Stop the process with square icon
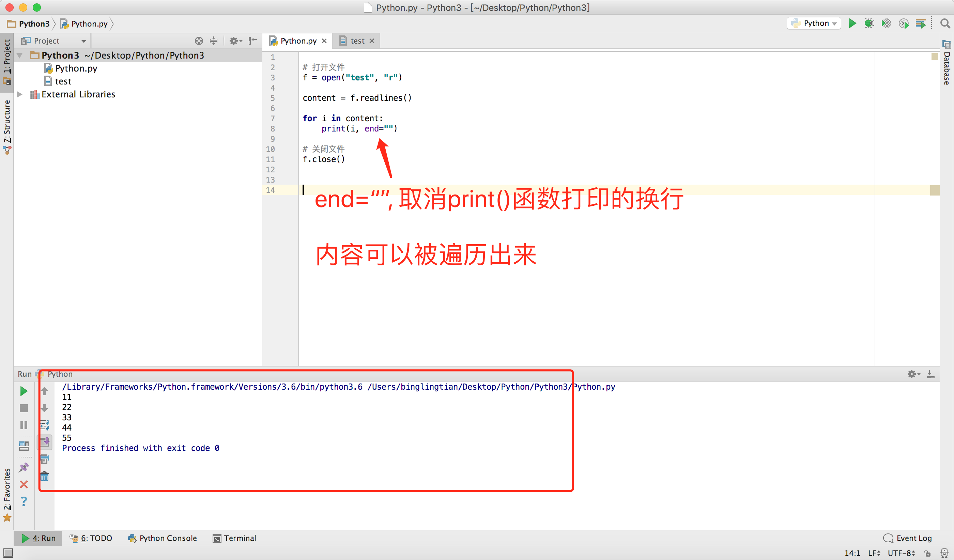The image size is (954, 560). 24,408
